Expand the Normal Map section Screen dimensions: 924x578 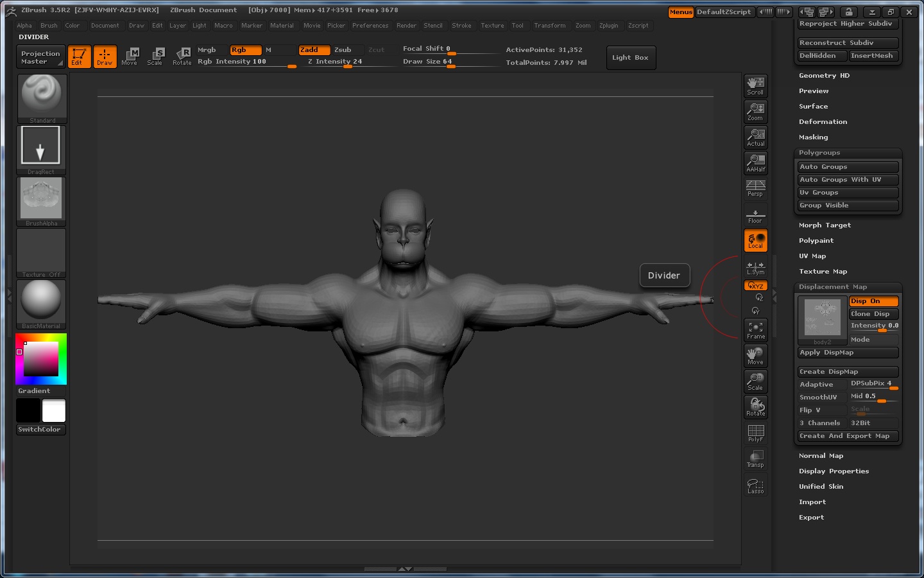[821, 456]
